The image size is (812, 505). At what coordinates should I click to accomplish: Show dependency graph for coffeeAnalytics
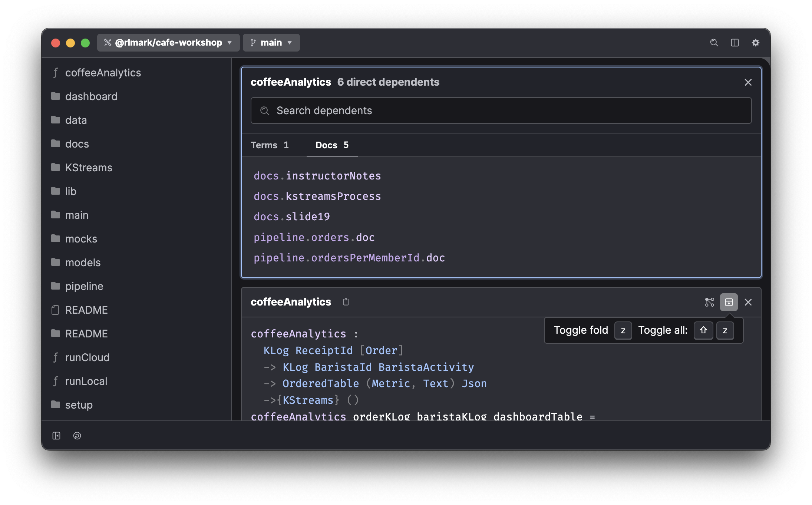pyautogui.click(x=709, y=302)
